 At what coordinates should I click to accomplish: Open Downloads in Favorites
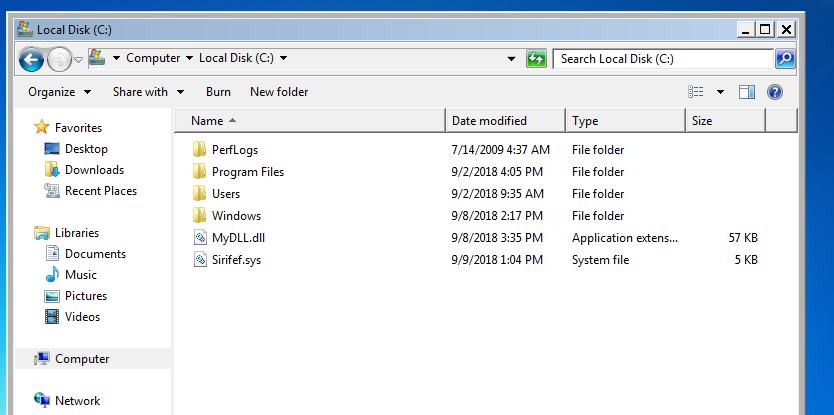[84, 170]
